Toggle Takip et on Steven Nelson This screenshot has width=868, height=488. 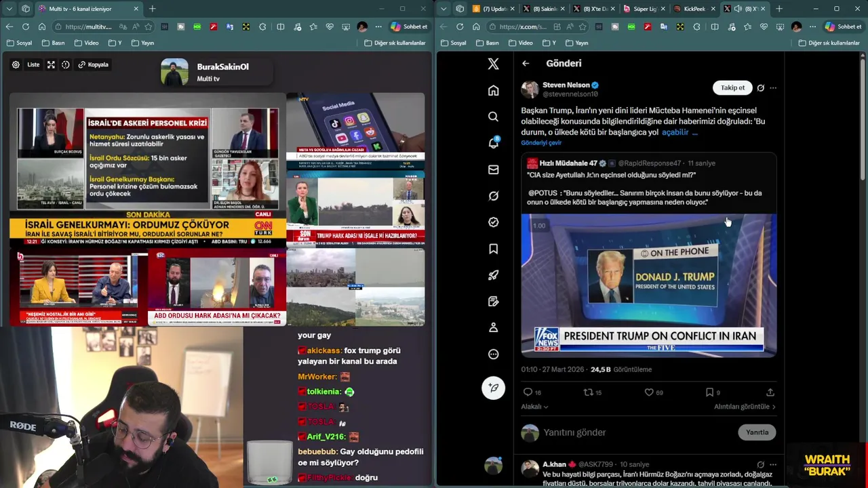pos(732,87)
